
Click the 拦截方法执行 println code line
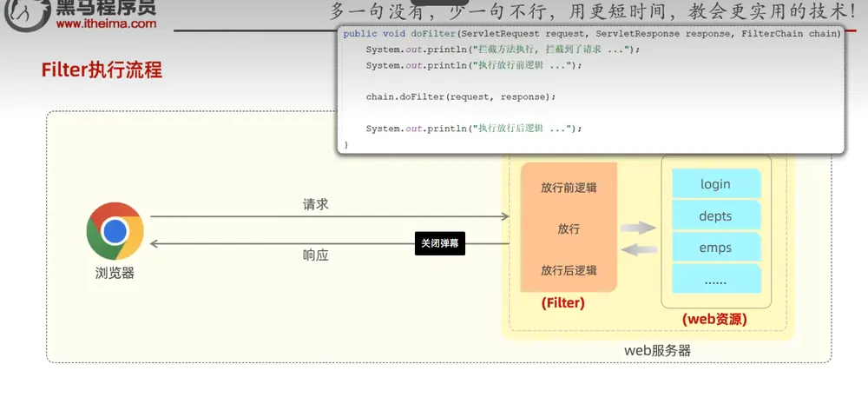503,50
